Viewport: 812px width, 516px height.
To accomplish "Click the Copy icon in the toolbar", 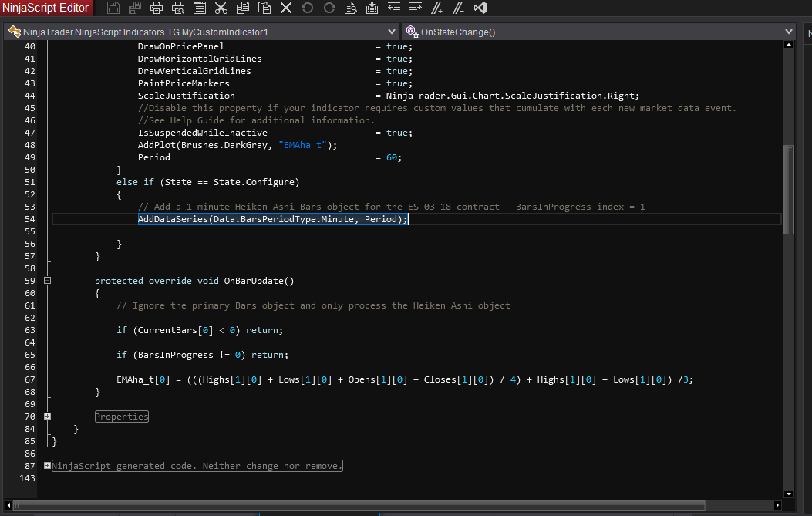I will tap(243, 8).
